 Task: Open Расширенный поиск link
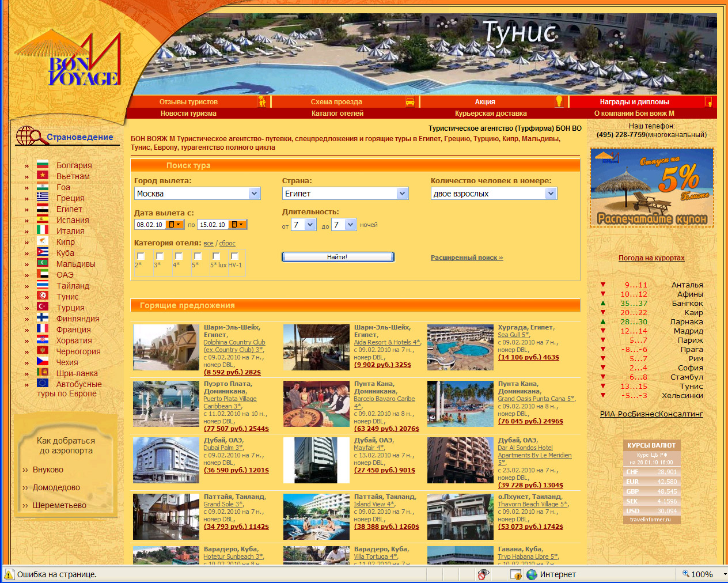(x=467, y=258)
